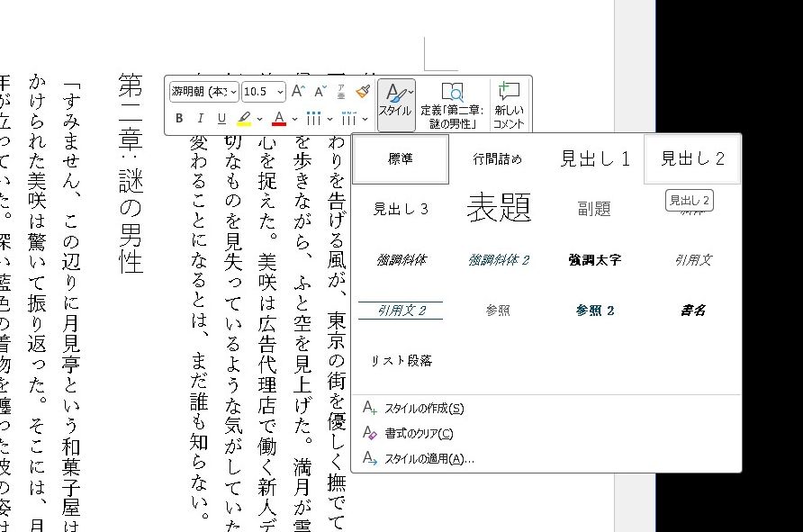
Task: Click スタイルの適用 in the styles menu
Action: point(429,459)
